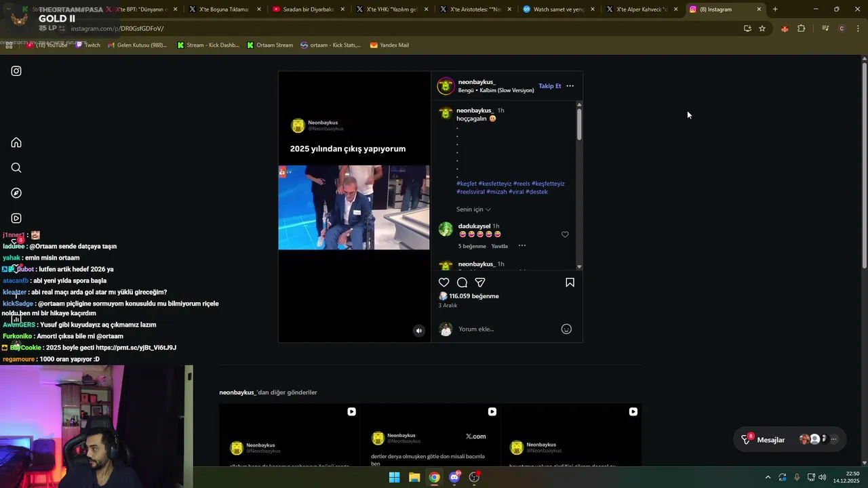The image size is (868, 488).
Task: Go to Home feed icon in sidebar
Action: pyautogui.click(x=16, y=142)
